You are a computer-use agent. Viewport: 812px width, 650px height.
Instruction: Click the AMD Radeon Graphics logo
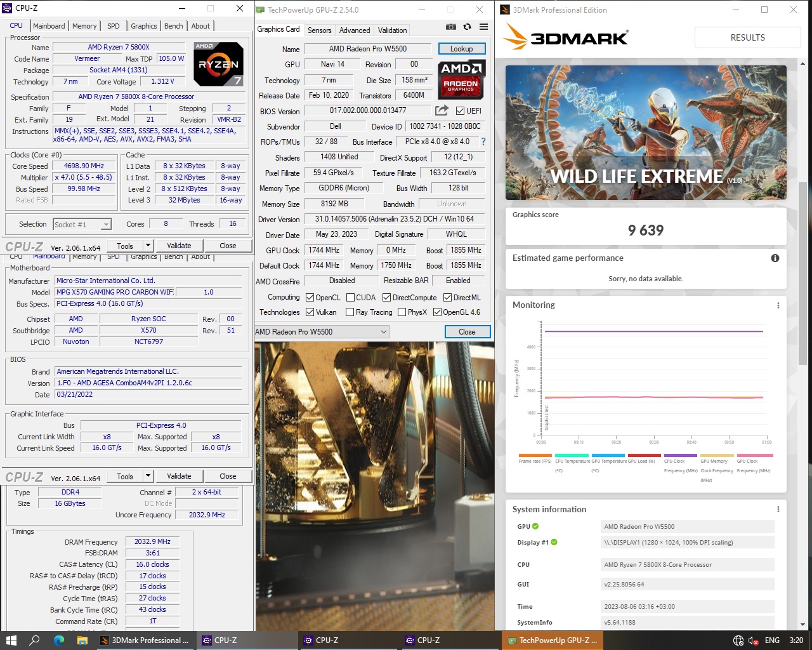461,79
